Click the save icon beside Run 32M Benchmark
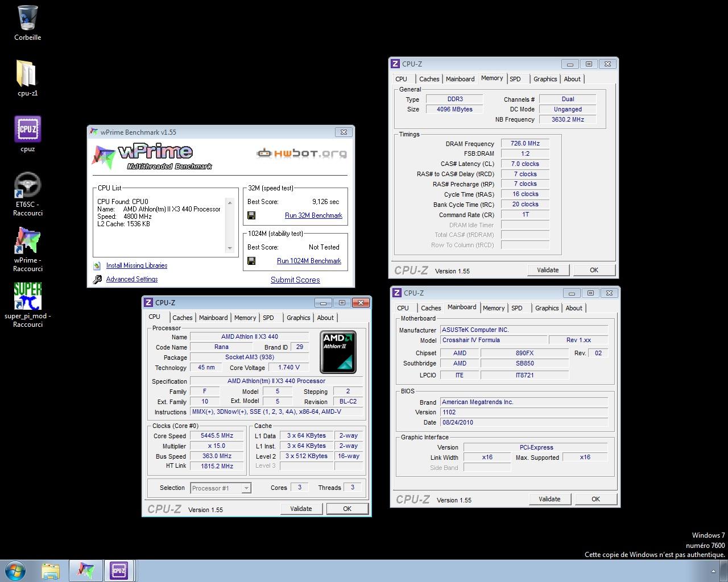The width and height of the screenshot is (728, 582). click(251, 215)
